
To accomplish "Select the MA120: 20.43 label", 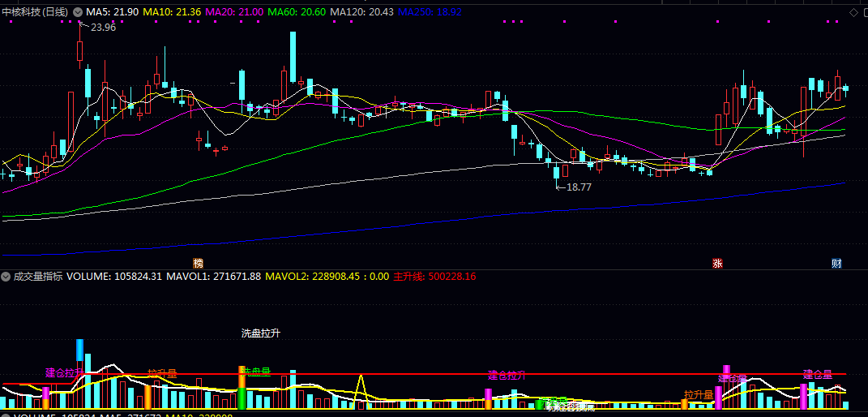I will click(x=362, y=11).
